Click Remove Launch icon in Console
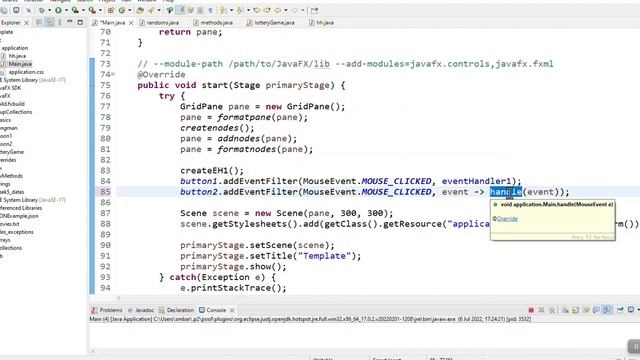640x360 pixels. (542, 310)
